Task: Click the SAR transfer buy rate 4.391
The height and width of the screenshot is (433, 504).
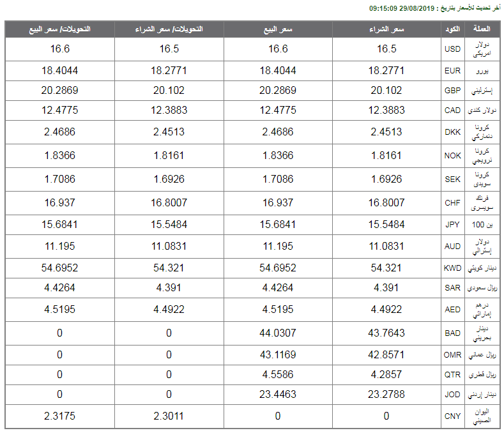Action: [169, 287]
